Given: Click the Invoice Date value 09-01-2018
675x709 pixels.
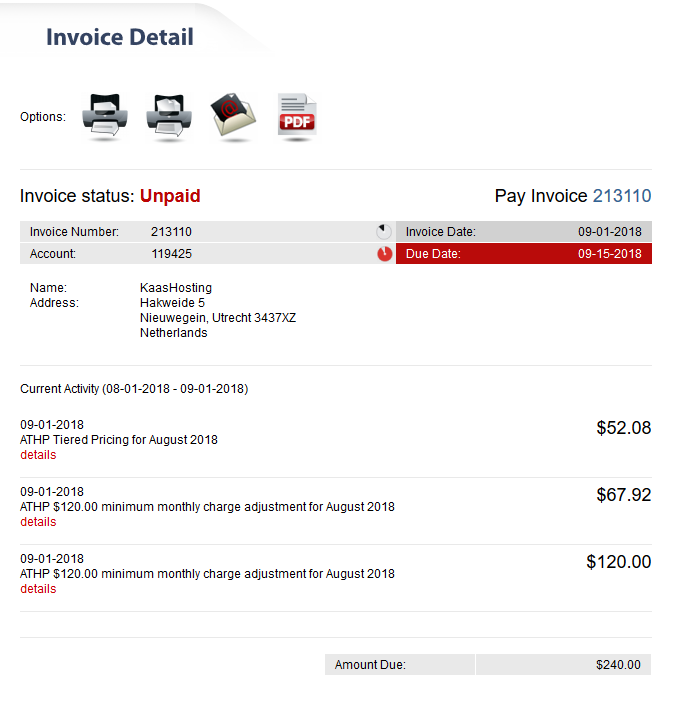Looking at the screenshot, I should click(609, 232).
